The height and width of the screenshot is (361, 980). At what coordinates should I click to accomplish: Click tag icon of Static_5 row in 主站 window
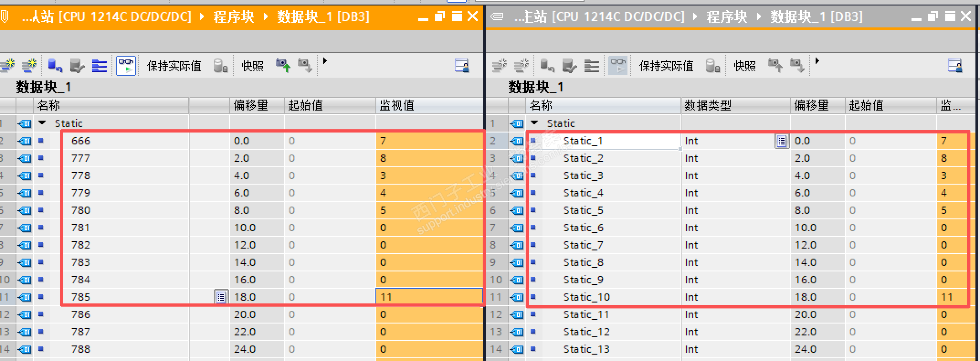517,210
